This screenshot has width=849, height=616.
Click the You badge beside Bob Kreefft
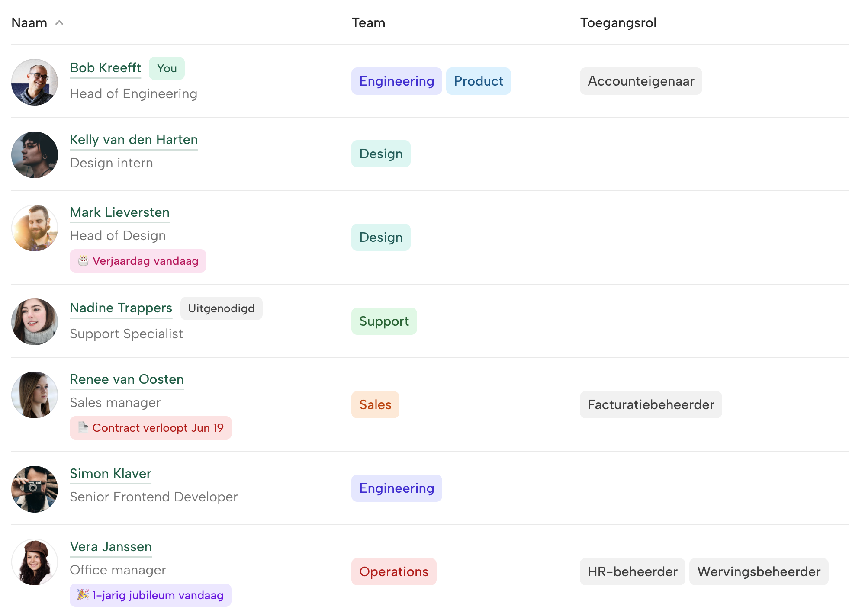coord(167,68)
